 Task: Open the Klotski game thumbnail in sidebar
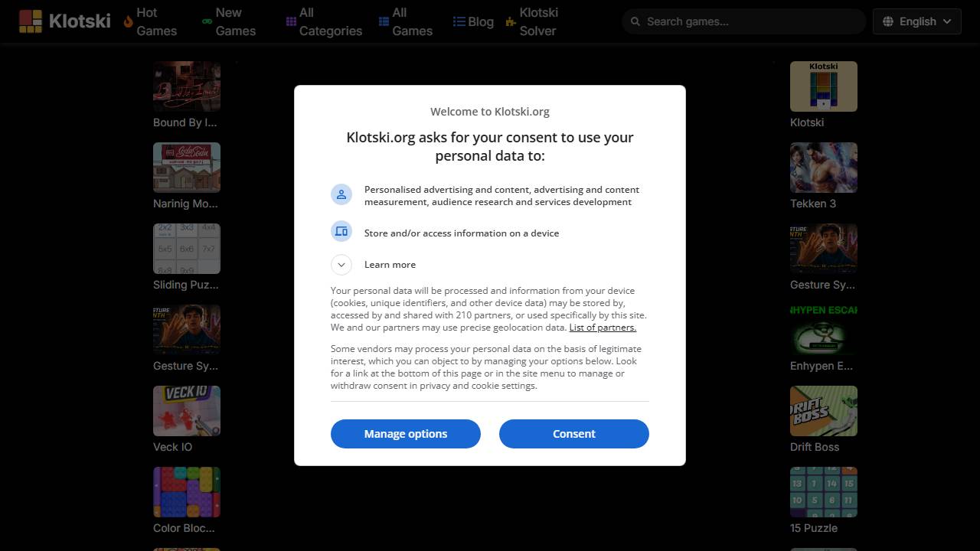824,86
